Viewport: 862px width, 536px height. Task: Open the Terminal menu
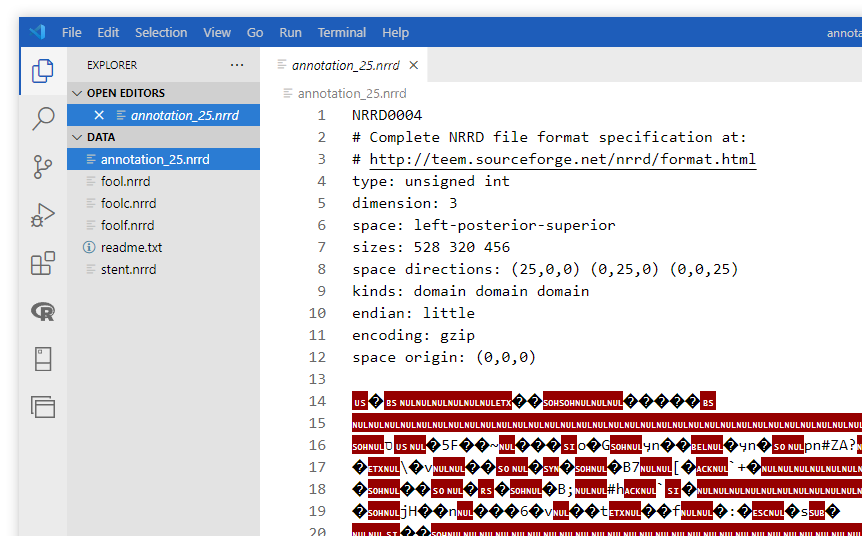point(342,32)
